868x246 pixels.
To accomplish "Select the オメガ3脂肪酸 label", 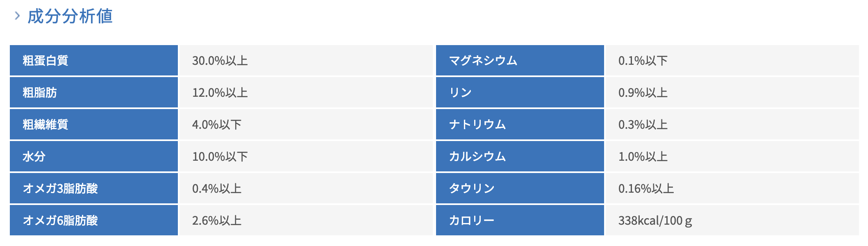I will click(60, 189).
